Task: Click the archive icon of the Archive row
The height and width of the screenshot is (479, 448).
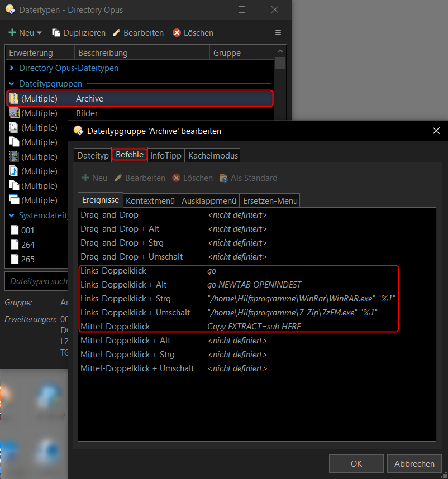Action: click(x=14, y=98)
